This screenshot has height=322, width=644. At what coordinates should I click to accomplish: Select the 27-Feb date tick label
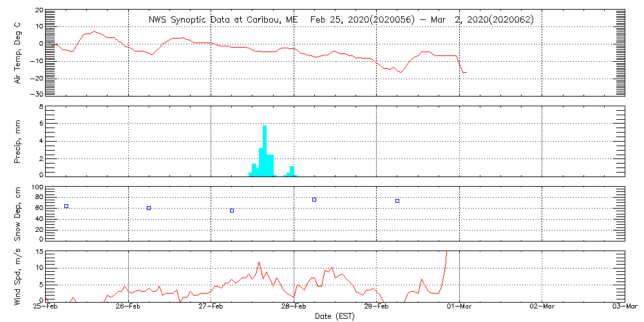pyautogui.click(x=211, y=307)
